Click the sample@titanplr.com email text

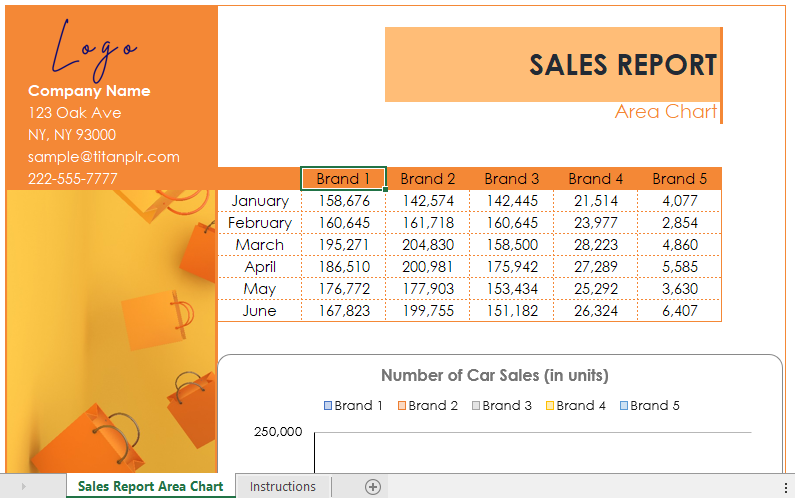click(x=104, y=157)
